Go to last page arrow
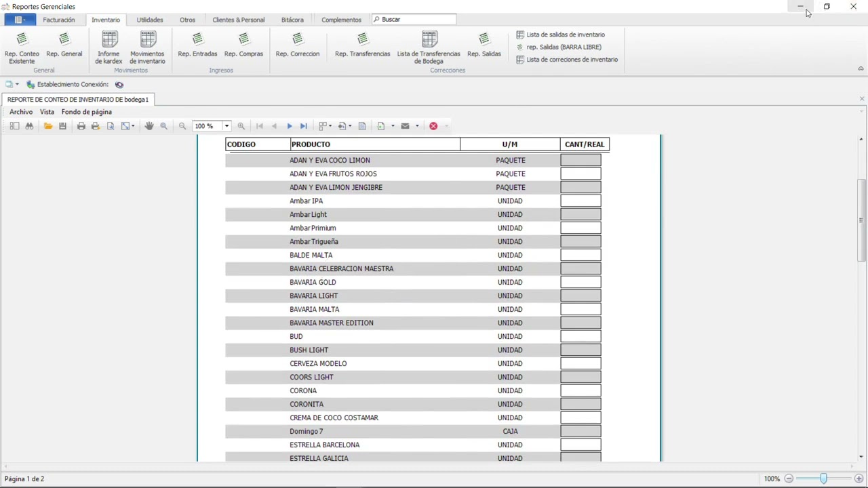 click(x=304, y=126)
